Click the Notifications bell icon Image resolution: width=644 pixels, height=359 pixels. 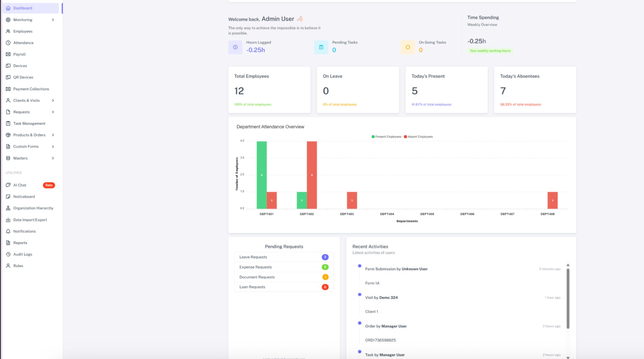[8, 231]
